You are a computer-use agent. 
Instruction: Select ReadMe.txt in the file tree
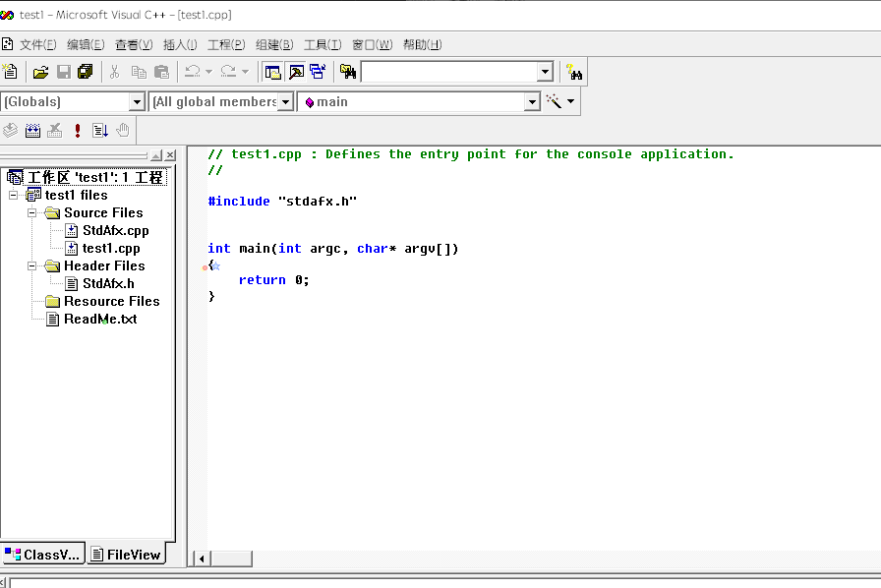pos(100,320)
